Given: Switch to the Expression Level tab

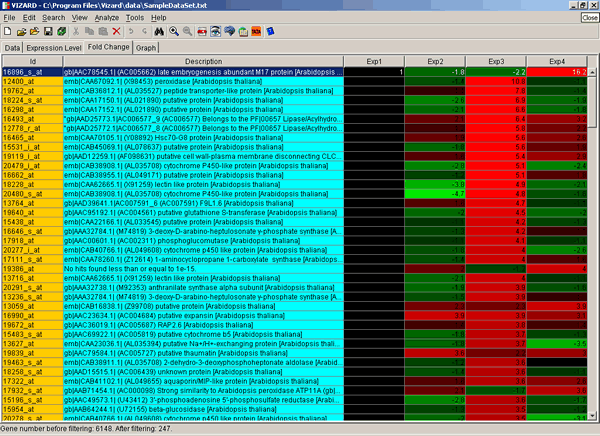Looking at the screenshot, I should click(x=54, y=48).
